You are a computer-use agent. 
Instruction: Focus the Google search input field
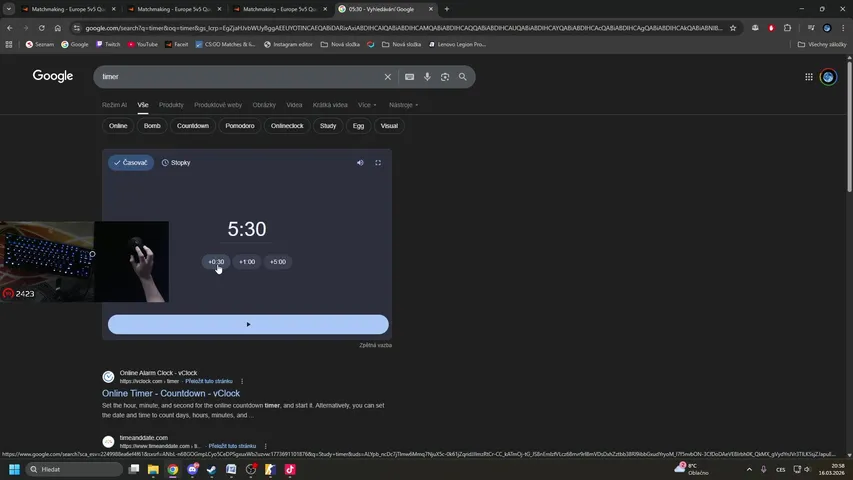239,77
